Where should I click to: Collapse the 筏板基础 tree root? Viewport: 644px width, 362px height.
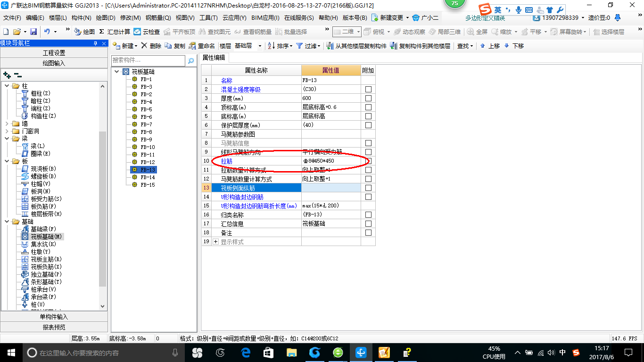(x=116, y=72)
